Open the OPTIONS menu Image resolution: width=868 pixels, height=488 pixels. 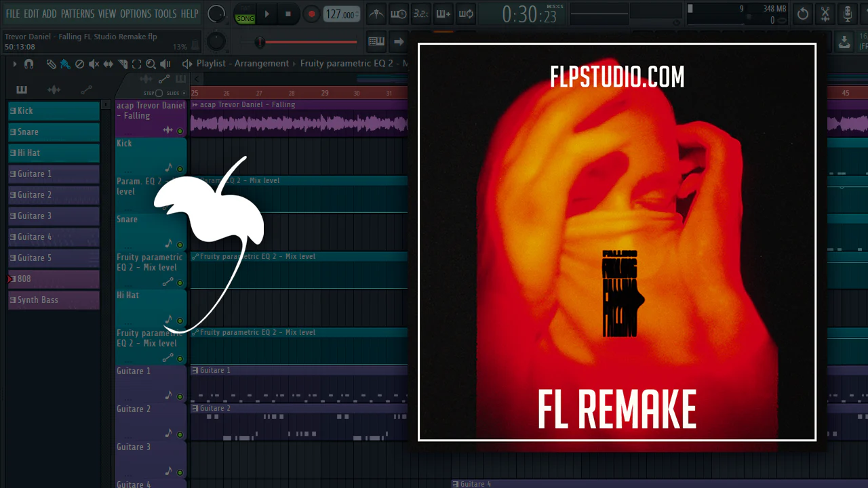[136, 14]
